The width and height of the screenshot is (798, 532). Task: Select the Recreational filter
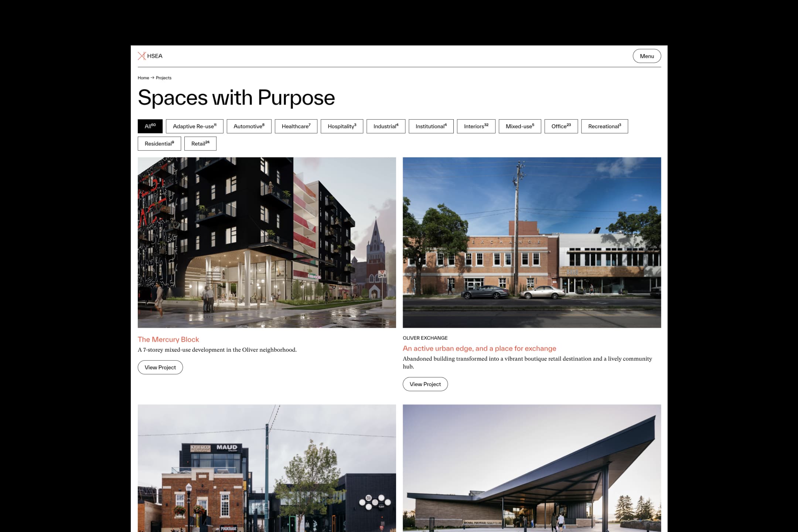pyautogui.click(x=604, y=126)
